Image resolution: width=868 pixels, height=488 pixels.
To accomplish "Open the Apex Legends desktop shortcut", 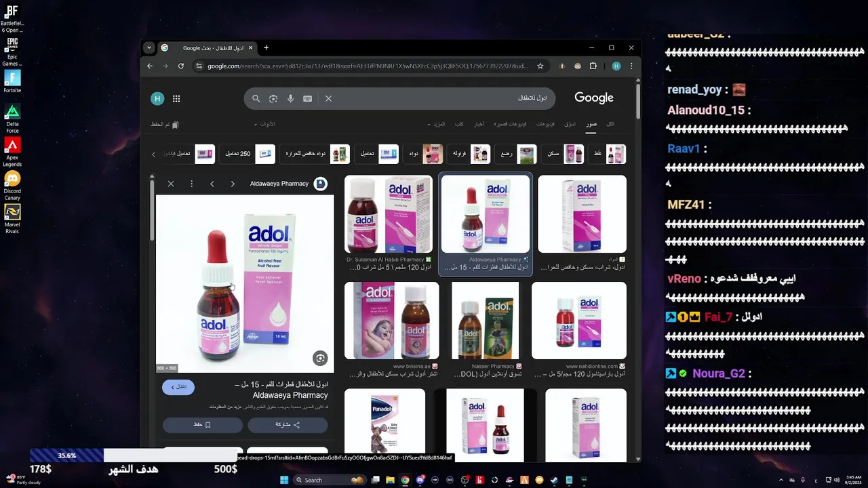I will [x=12, y=152].
